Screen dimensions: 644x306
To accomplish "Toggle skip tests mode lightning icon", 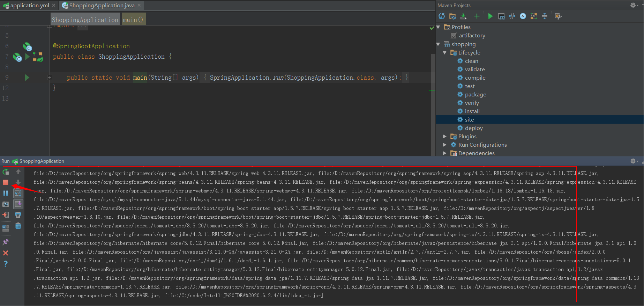I will point(523,16).
